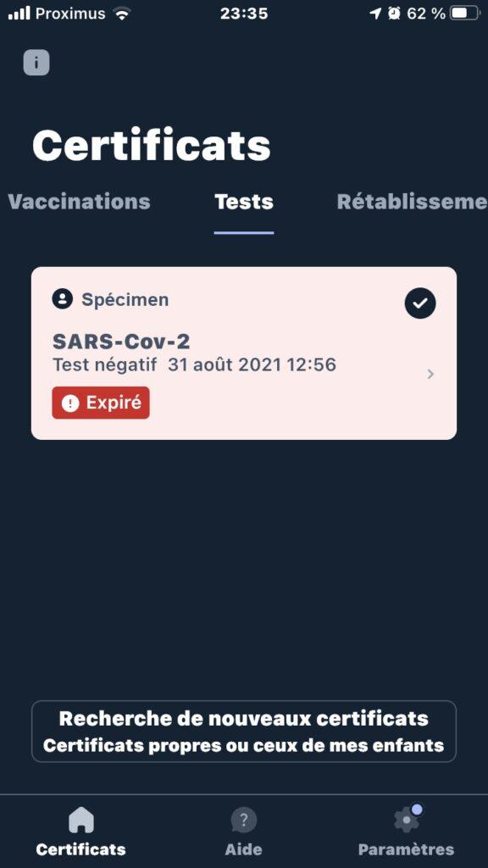The height and width of the screenshot is (868, 488).
Task: Tap the location arrow status icon
Action: point(375,14)
